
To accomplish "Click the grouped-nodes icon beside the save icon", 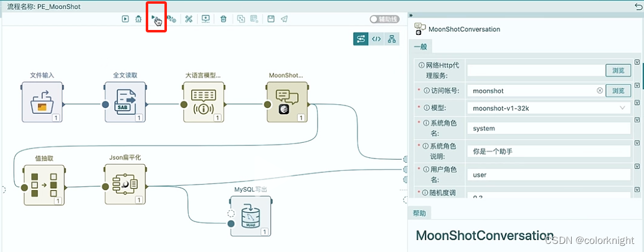I will (x=254, y=19).
